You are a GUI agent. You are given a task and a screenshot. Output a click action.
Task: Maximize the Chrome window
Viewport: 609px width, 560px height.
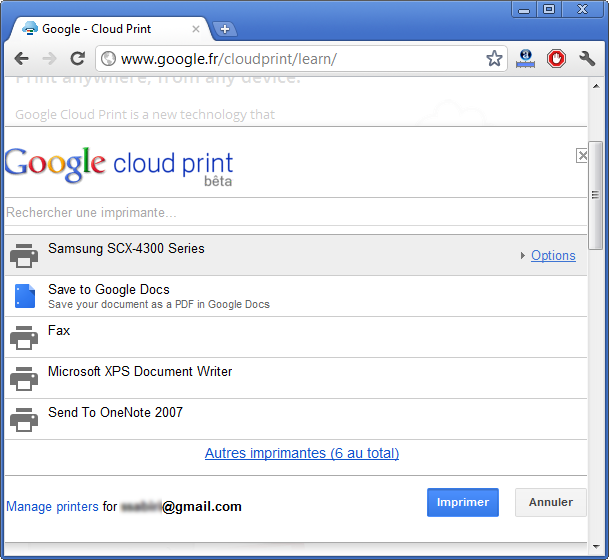click(549, 9)
